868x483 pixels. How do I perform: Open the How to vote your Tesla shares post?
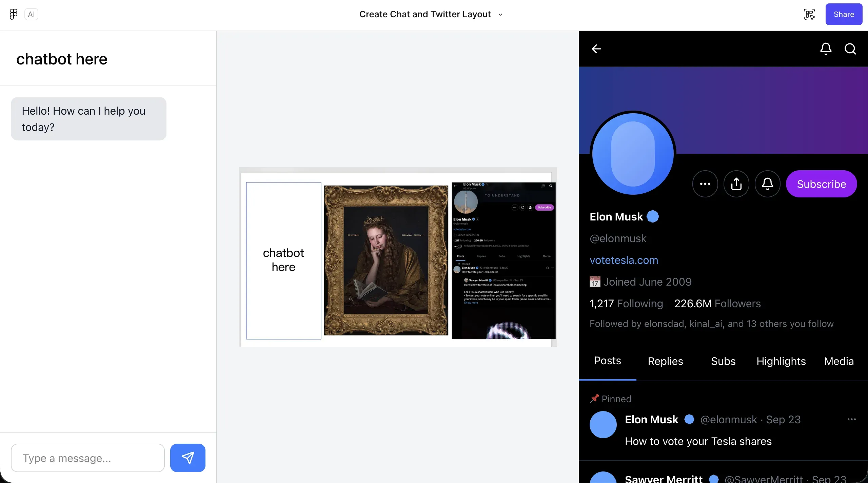click(698, 441)
